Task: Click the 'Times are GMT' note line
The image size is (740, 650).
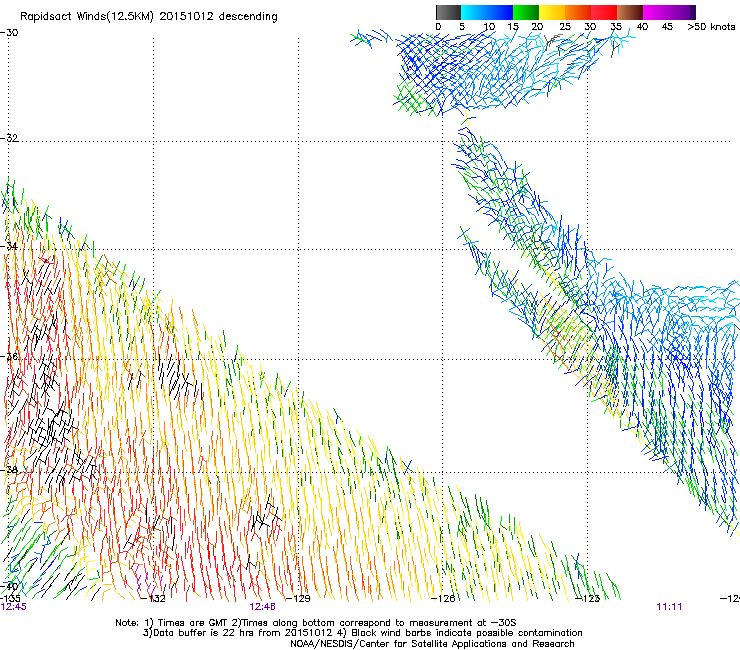Action: [x=315, y=623]
